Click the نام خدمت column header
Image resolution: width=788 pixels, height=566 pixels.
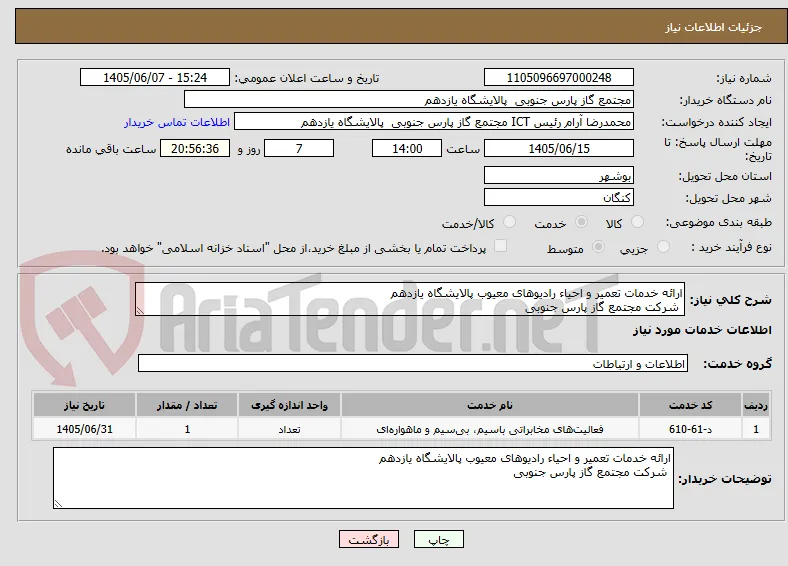click(489, 405)
